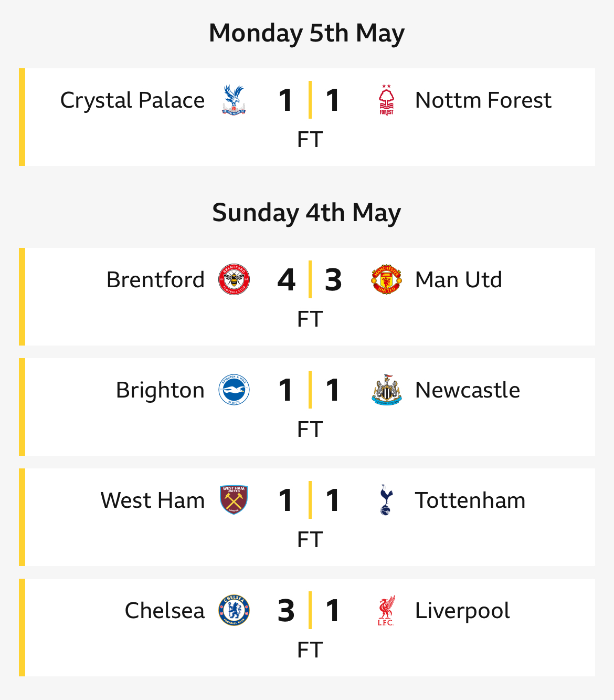
Task: Open the Chelsea team name
Action: 164,611
